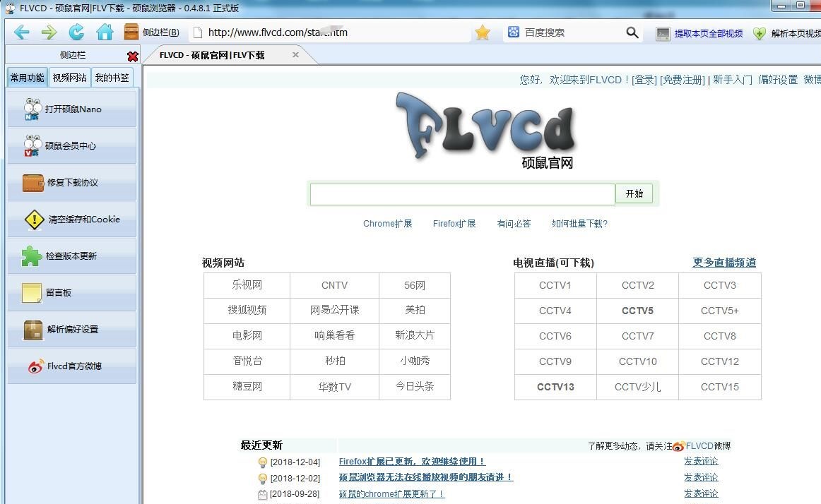This screenshot has width=821, height=504.
Task: Open 硕鼠的chrome扩展更新了 news link
Action: pyautogui.click(x=391, y=493)
